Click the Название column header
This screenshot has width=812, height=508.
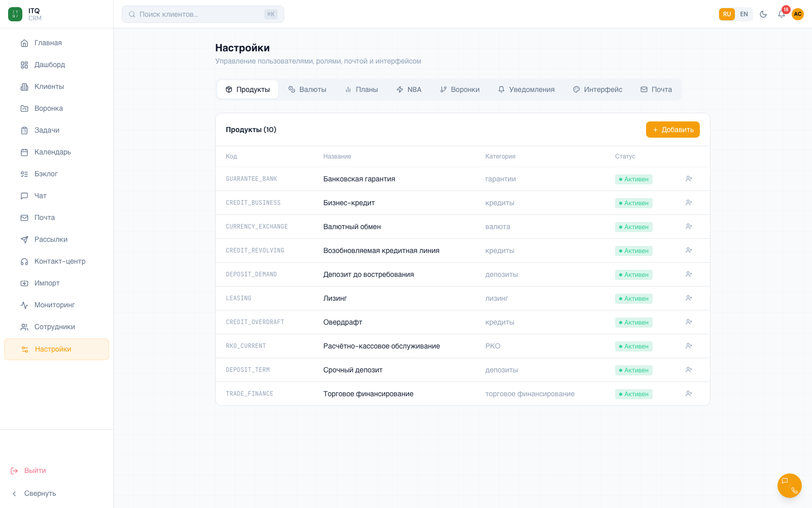[337, 156]
